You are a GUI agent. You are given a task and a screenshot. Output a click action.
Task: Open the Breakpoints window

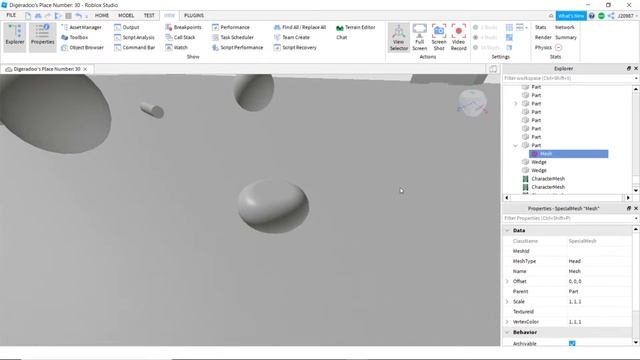(183, 27)
